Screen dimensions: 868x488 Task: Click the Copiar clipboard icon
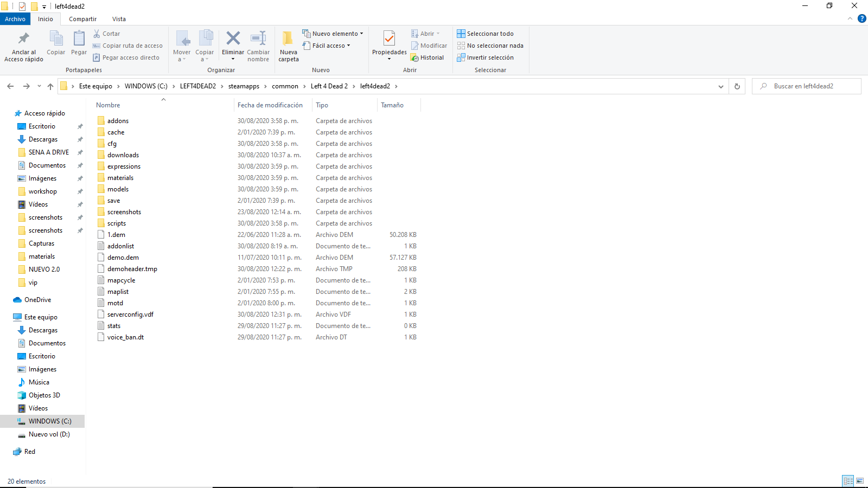point(56,43)
